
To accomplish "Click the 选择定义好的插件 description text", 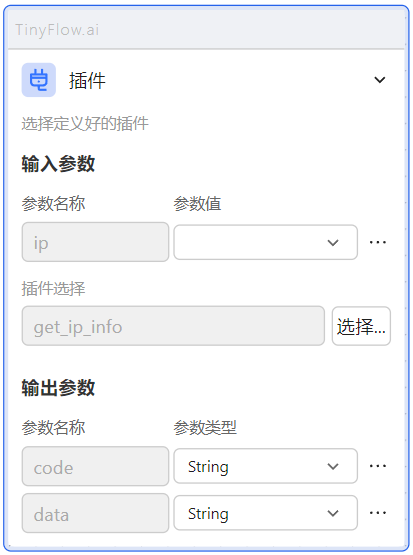I will tap(85, 124).
